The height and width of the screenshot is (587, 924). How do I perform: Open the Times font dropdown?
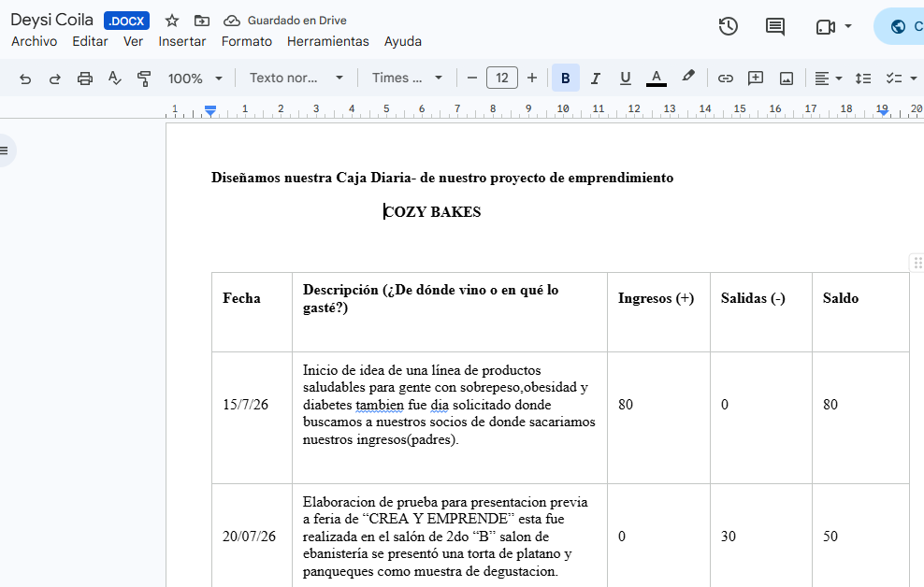(407, 78)
